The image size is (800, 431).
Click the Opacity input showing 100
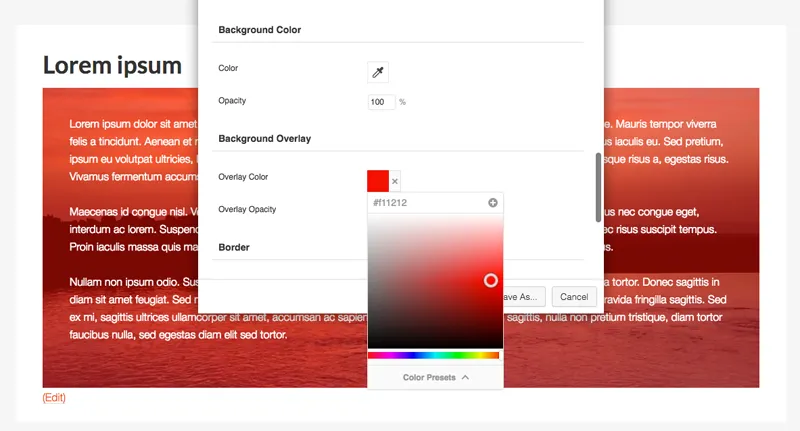[x=381, y=102]
